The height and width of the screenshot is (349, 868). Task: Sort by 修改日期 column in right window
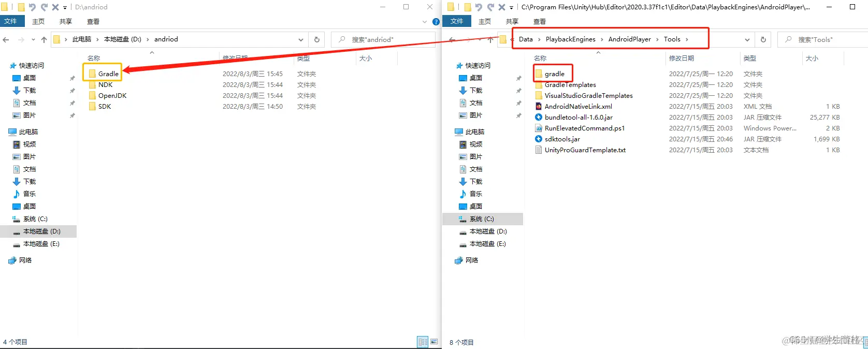682,58
